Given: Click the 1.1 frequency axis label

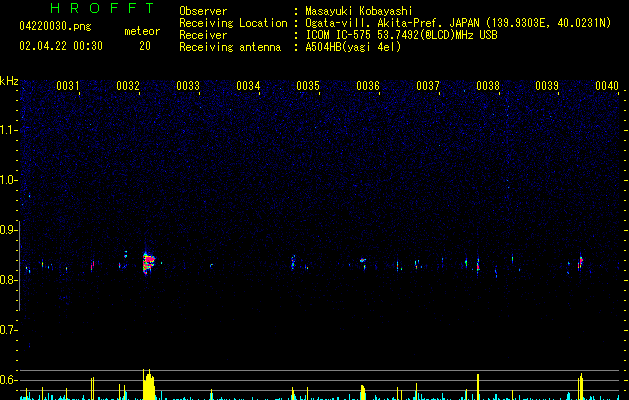Looking at the screenshot, I should tap(9, 130).
